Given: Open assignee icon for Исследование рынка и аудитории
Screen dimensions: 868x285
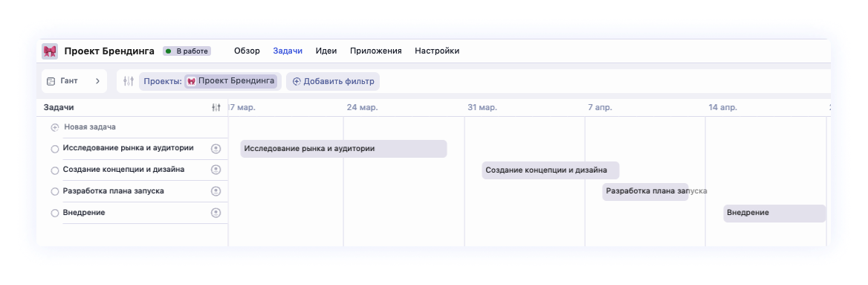Looking at the screenshot, I should tap(216, 149).
